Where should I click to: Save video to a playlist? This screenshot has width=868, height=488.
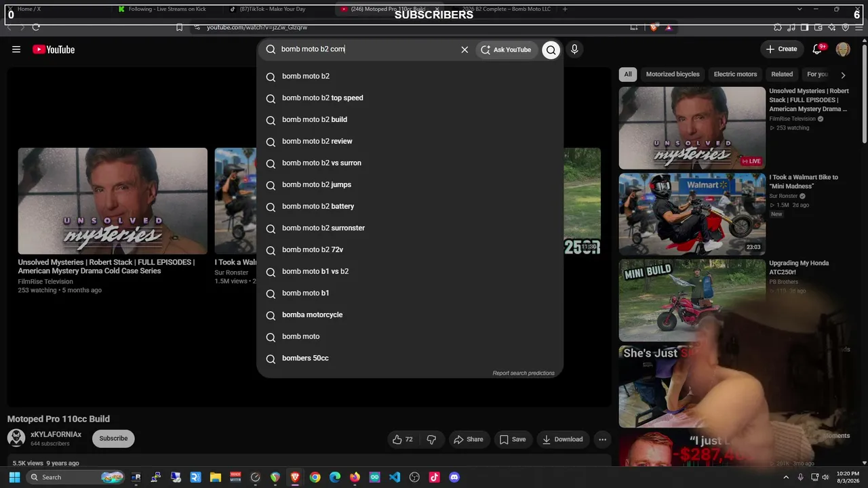point(513,439)
